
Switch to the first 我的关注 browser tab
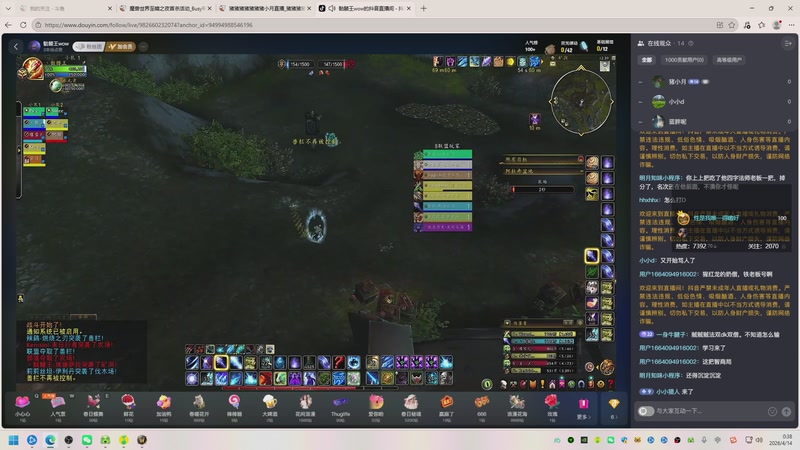pos(64,8)
